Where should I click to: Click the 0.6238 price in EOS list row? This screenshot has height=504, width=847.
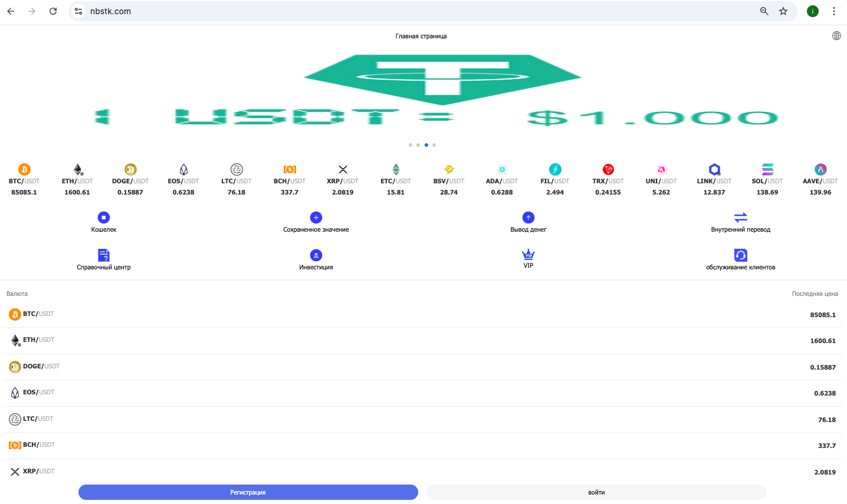pyautogui.click(x=825, y=393)
